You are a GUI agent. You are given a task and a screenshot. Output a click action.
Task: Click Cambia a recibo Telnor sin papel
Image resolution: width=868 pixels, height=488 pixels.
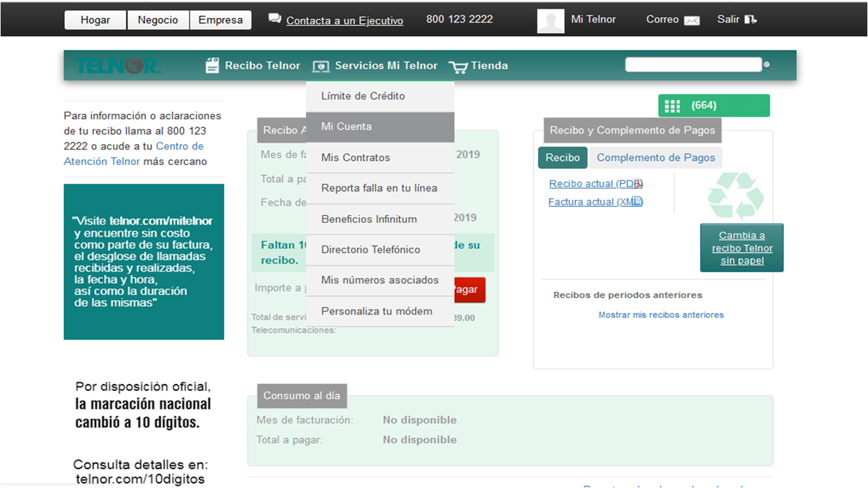(742, 248)
